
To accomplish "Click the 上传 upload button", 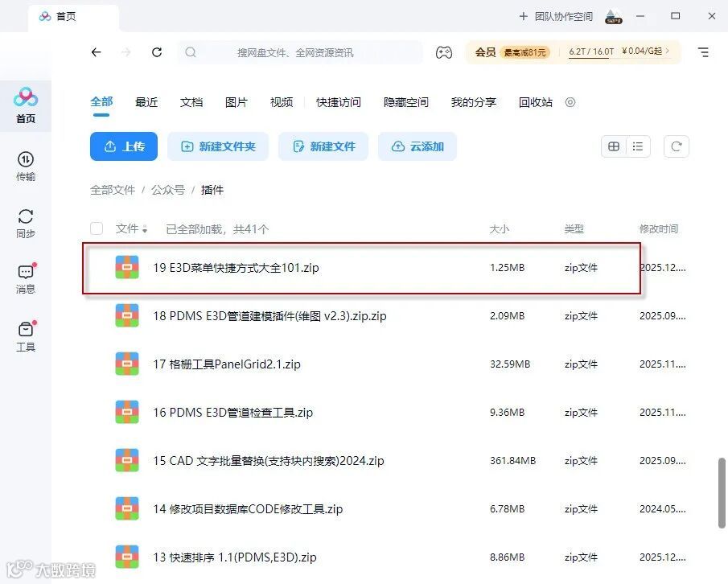I will click(x=124, y=146).
